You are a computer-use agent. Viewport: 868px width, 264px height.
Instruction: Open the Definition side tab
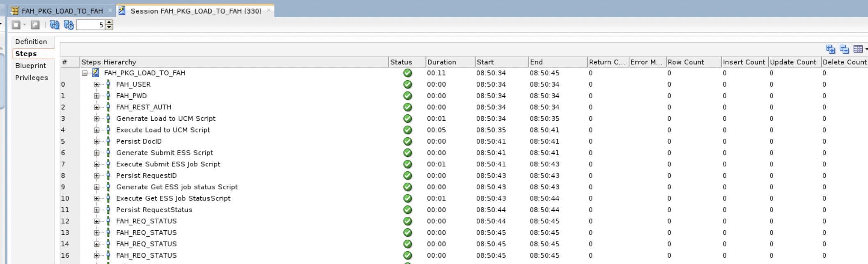[31, 42]
